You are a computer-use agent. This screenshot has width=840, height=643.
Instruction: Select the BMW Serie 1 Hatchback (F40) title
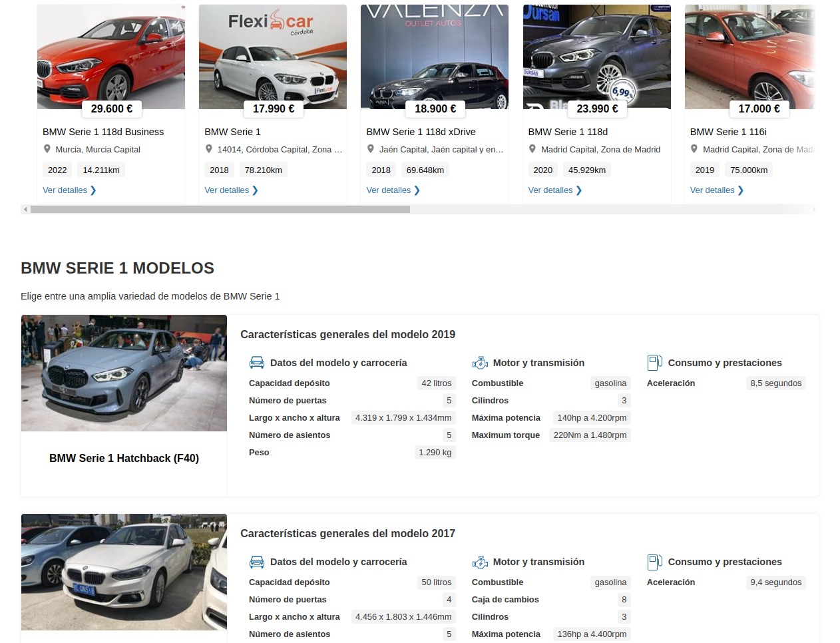pos(124,458)
